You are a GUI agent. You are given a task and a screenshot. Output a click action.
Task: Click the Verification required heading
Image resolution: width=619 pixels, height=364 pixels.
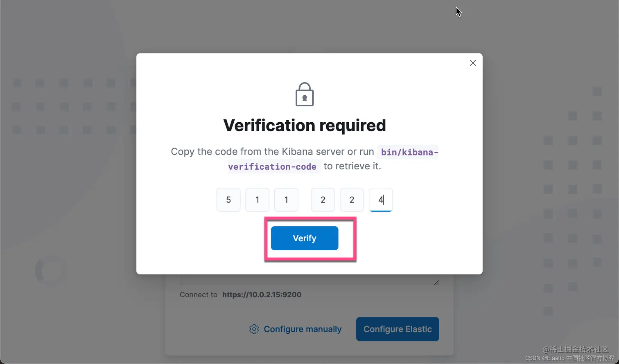305,126
